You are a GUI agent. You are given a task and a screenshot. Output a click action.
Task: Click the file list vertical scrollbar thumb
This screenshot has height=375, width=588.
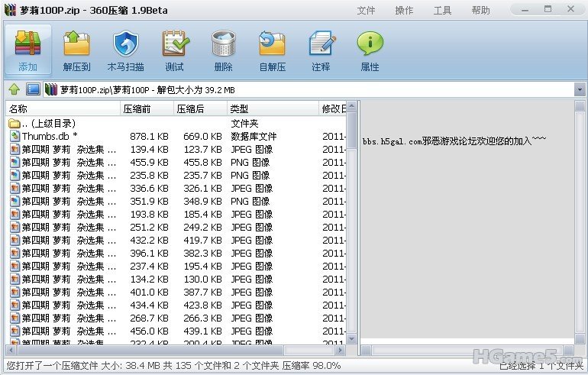(351, 131)
